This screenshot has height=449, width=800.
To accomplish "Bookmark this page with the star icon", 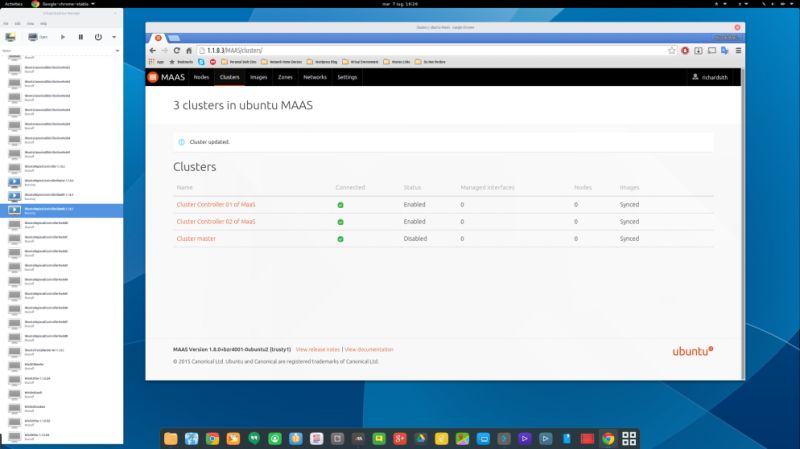I will click(x=672, y=51).
